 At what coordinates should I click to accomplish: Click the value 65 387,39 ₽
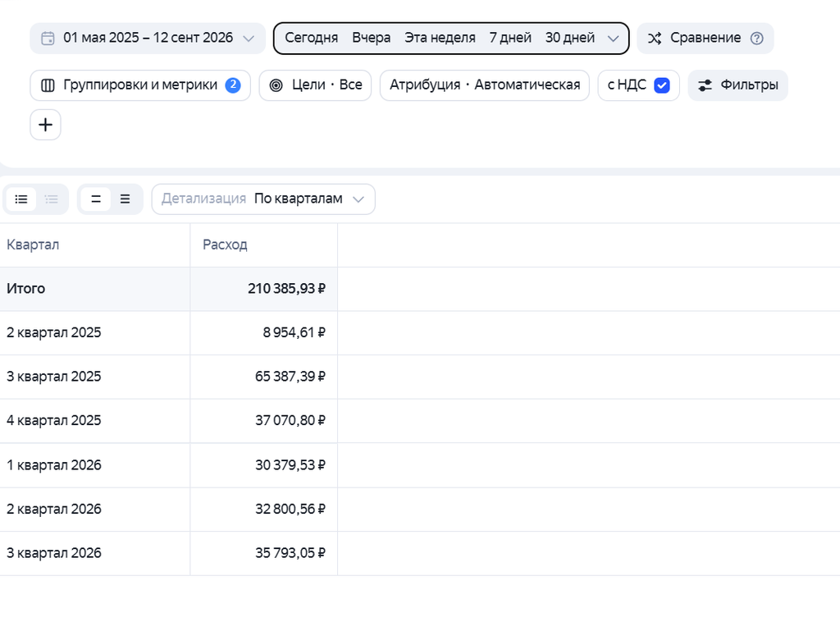pos(290,377)
